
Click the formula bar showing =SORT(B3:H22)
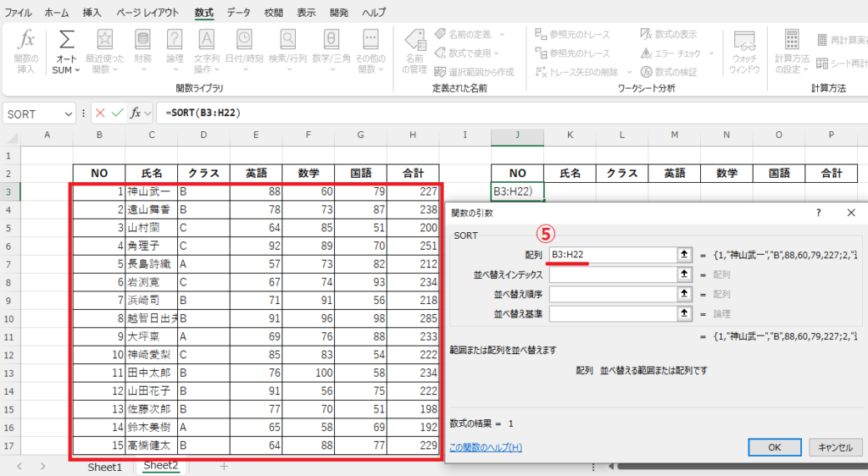coord(512,113)
